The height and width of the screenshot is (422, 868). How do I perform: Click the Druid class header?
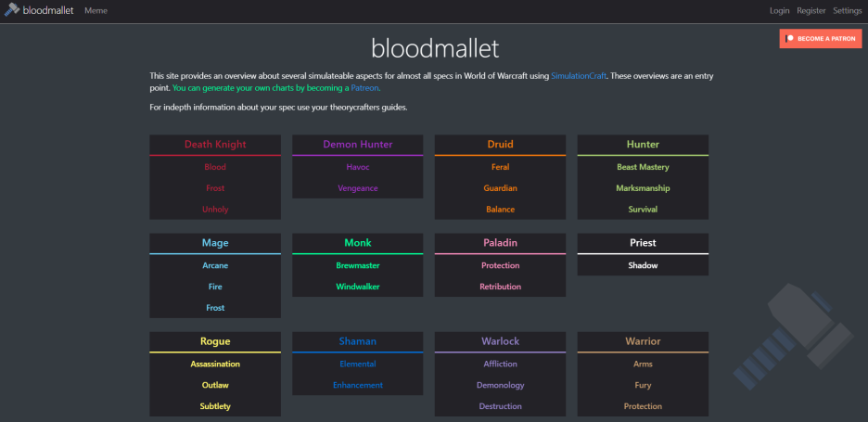coord(500,145)
